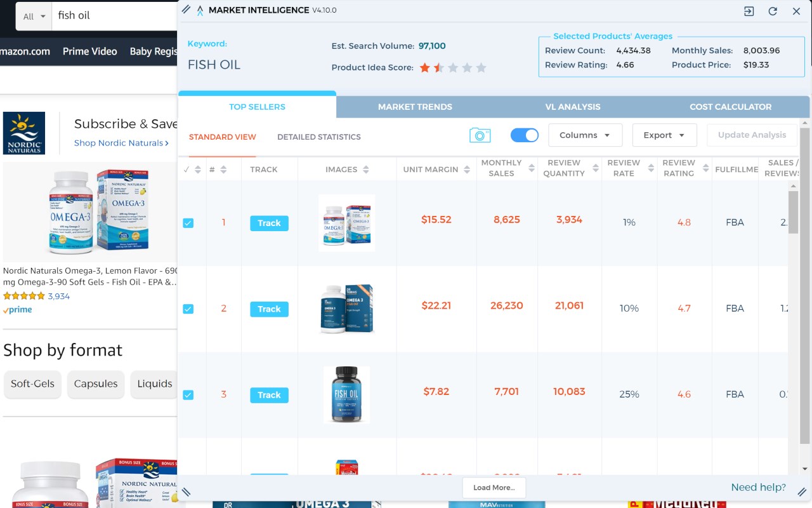Image resolution: width=812 pixels, height=508 pixels.
Task: Open product 3 Fish Oil bottle thumbnail
Action: tap(346, 395)
